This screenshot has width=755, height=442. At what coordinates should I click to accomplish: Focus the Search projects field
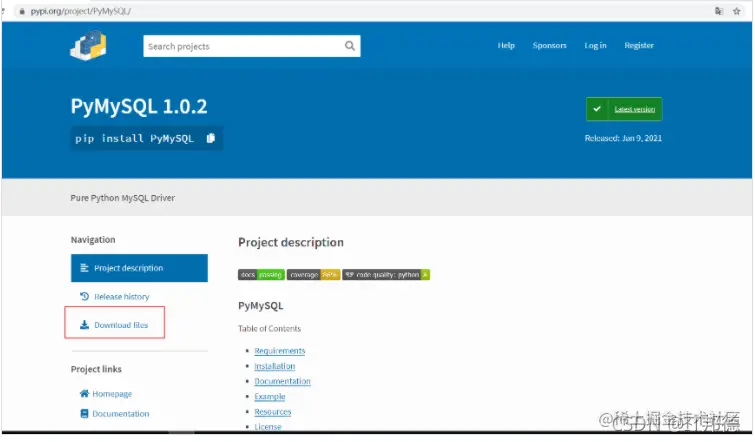[251, 46]
